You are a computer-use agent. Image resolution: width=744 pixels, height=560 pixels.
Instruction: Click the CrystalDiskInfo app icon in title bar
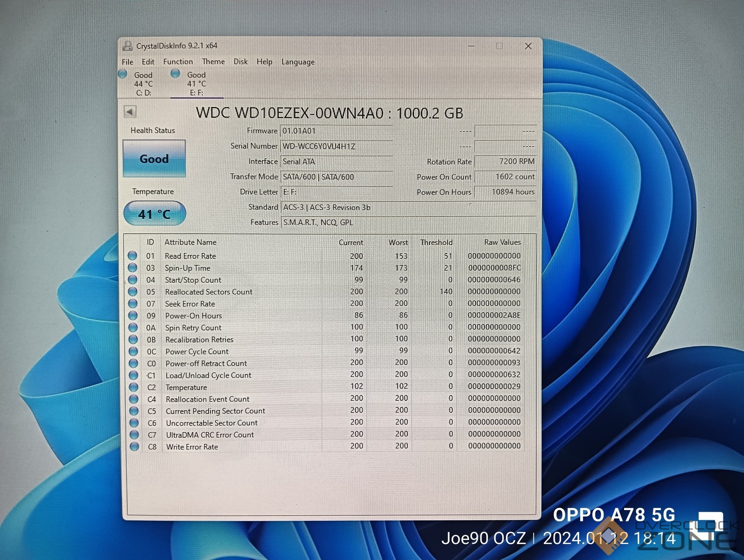(127, 46)
